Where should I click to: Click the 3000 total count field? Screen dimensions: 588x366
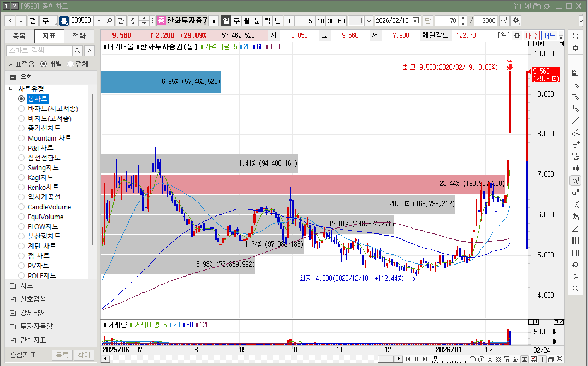point(486,21)
